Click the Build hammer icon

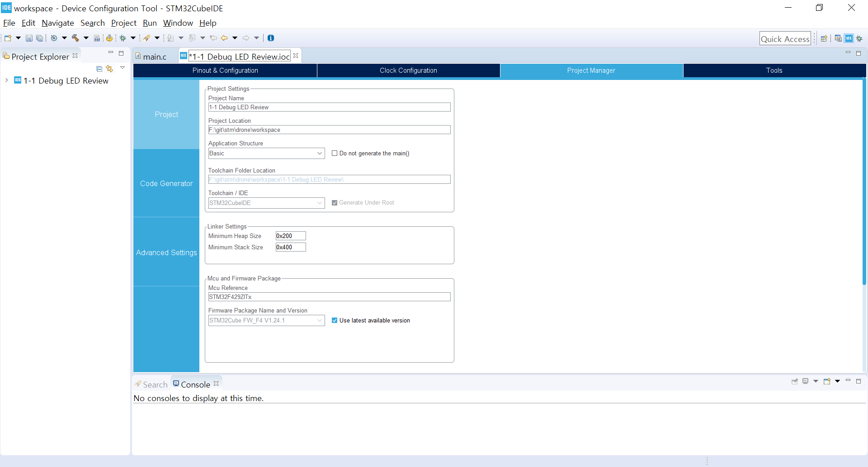tap(75, 38)
